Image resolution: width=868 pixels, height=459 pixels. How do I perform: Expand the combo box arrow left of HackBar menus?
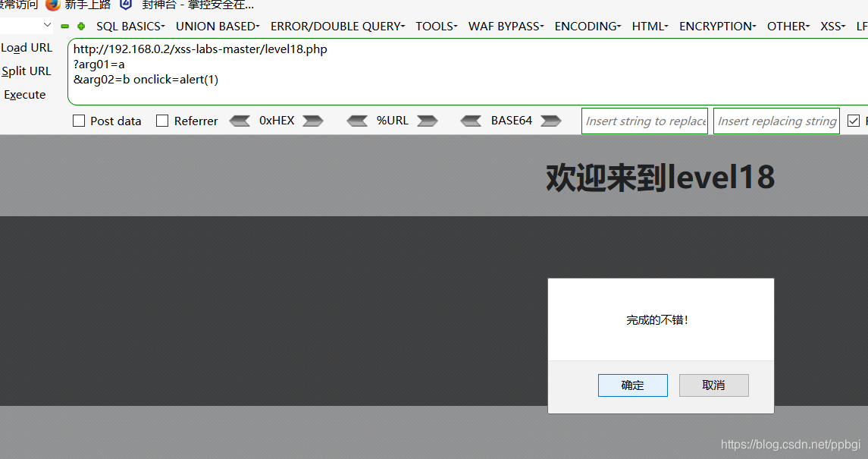click(x=47, y=25)
